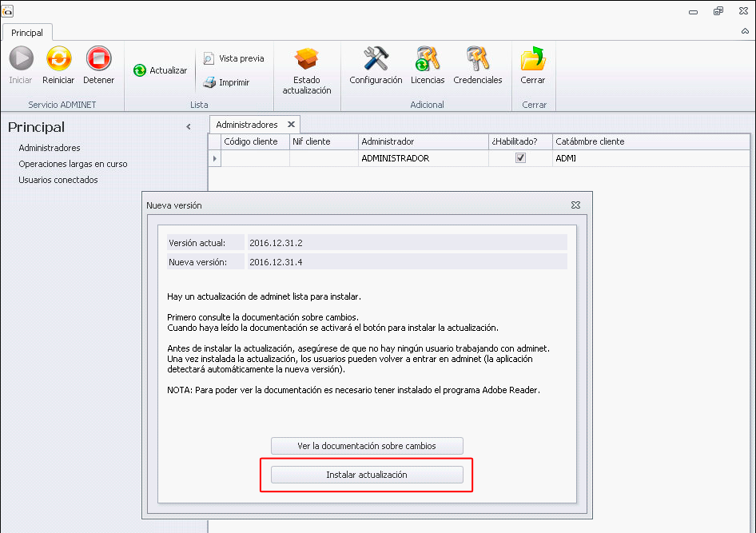The width and height of the screenshot is (756, 533).
Task: Restart service with Reiniciar icon
Action: 59,58
